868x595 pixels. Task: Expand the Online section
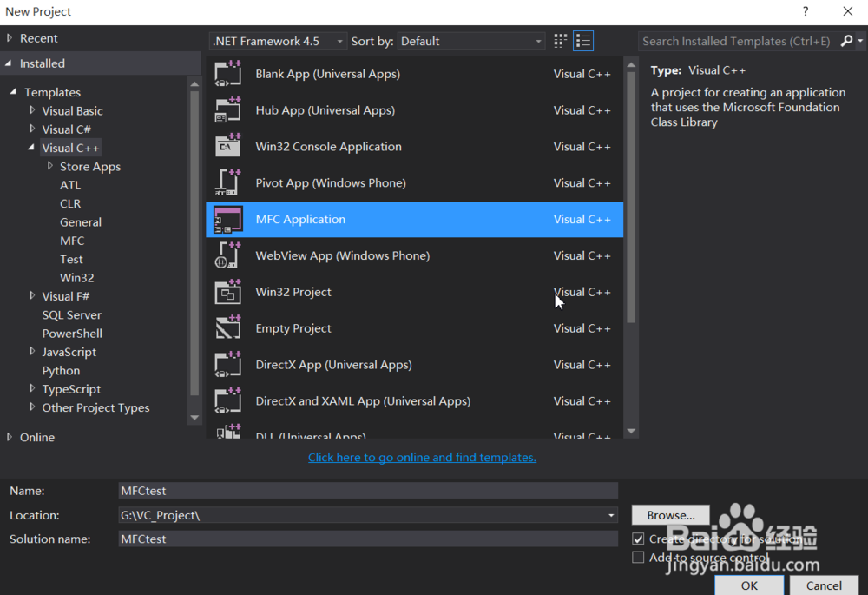(10, 437)
